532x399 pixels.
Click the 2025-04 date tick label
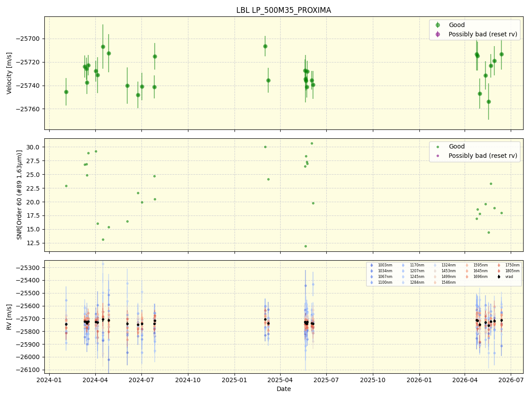[x=280, y=380]
